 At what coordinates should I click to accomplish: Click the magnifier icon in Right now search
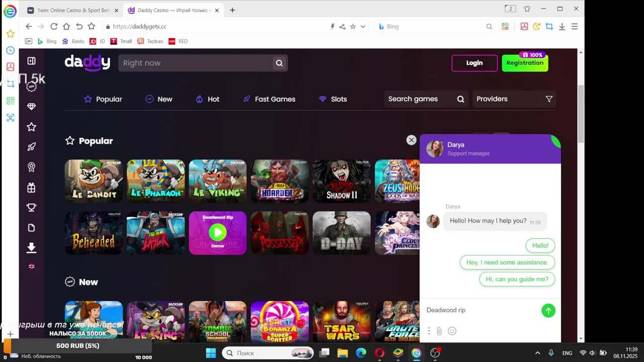[279, 63]
